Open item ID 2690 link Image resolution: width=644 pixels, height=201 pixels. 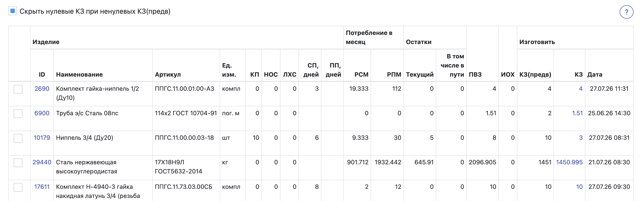click(42, 89)
